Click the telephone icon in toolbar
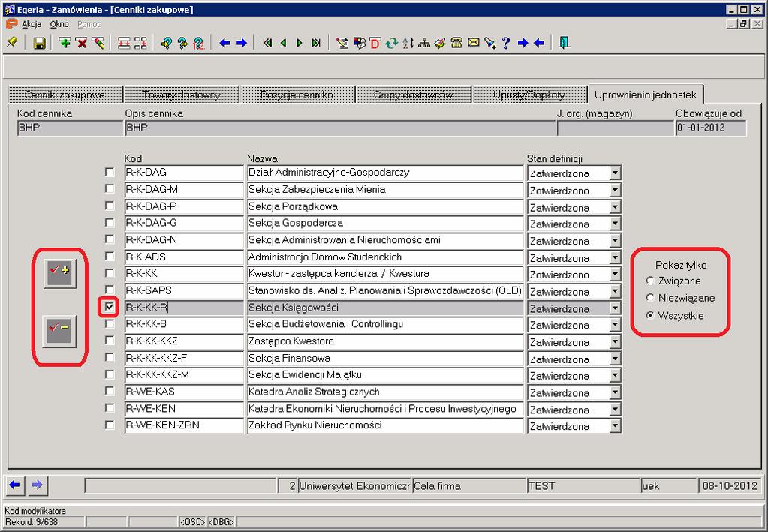 point(456,43)
